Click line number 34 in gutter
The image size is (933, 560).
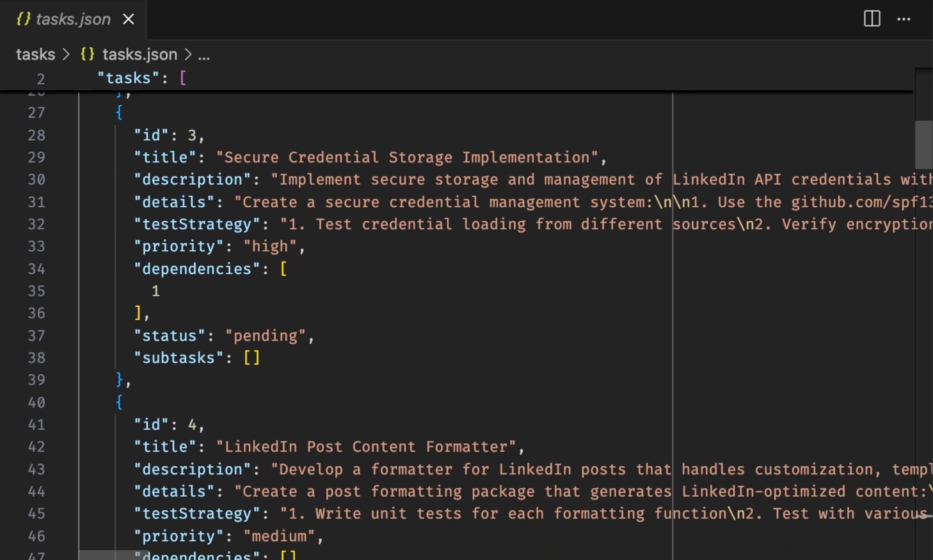(36, 269)
